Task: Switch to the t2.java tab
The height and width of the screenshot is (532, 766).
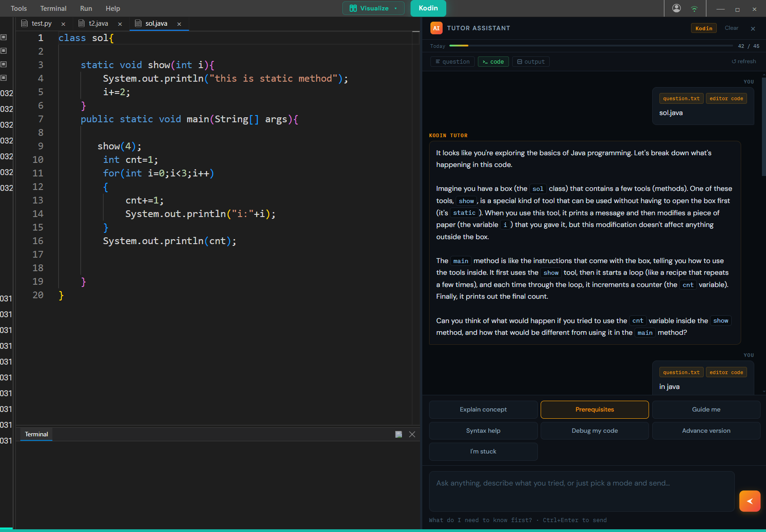Action: pos(98,23)
